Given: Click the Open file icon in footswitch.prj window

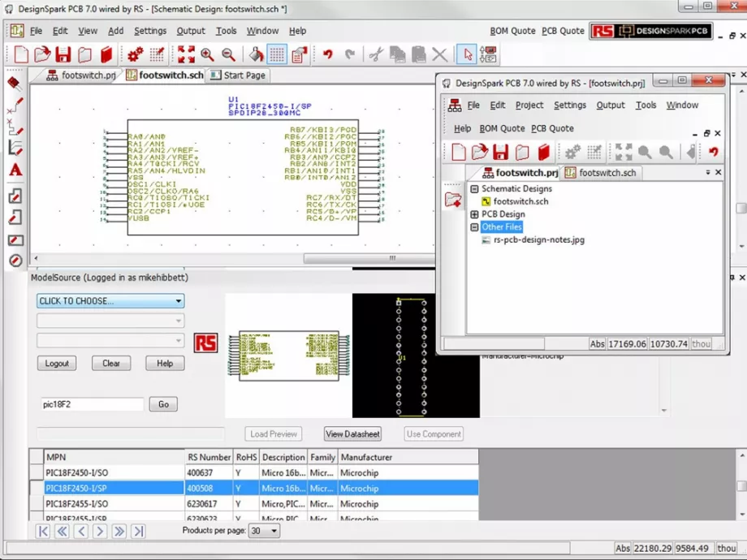Looking at the screenshot, I should coord(479,153).
